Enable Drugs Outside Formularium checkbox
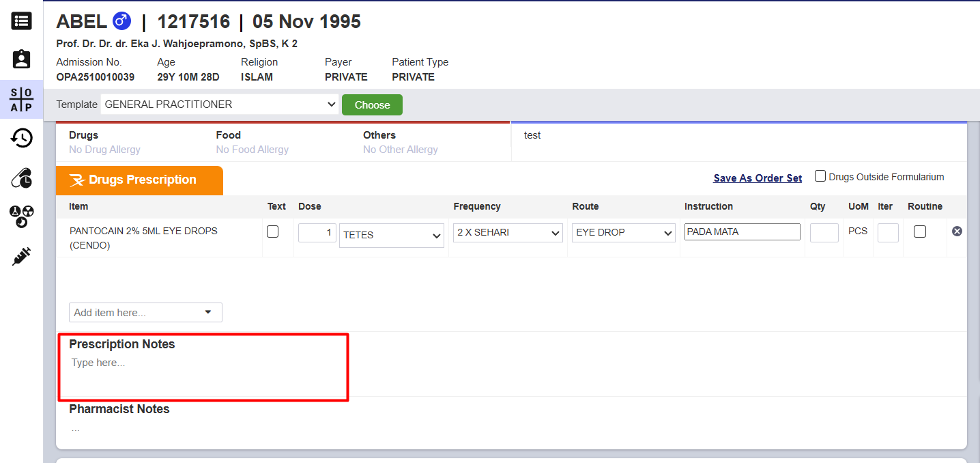980x463 pixels. [x=820, y=176]
